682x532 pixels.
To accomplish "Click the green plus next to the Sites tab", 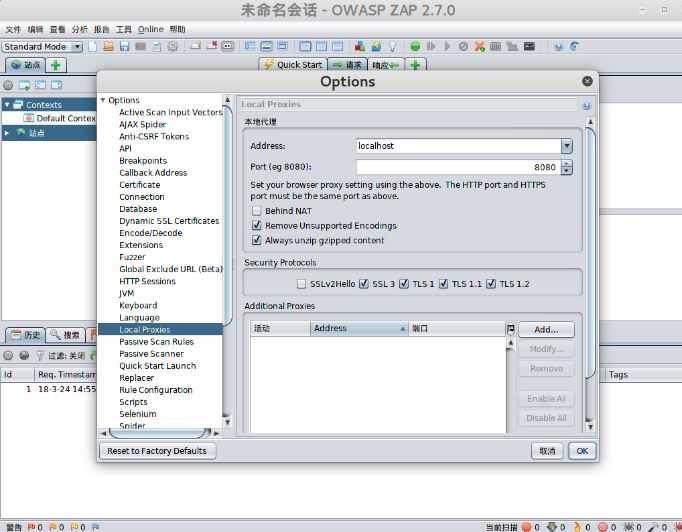I will coord(56,65).
